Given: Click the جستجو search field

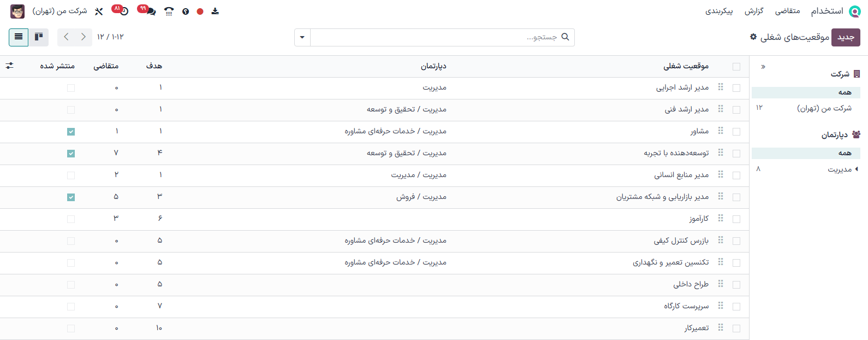Looking at the screenshot, I should tap(437, 37).
